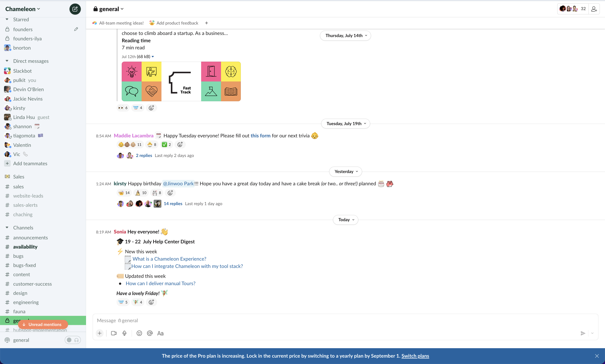Open the Fast Track article preview image
Viewport: 605px width, 364px height.
181,81
